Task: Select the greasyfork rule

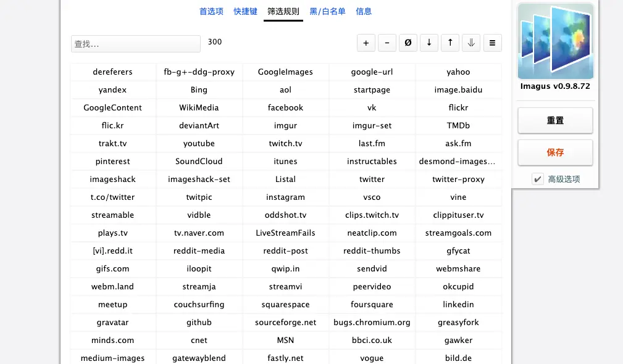Action: tap(459, 322)
